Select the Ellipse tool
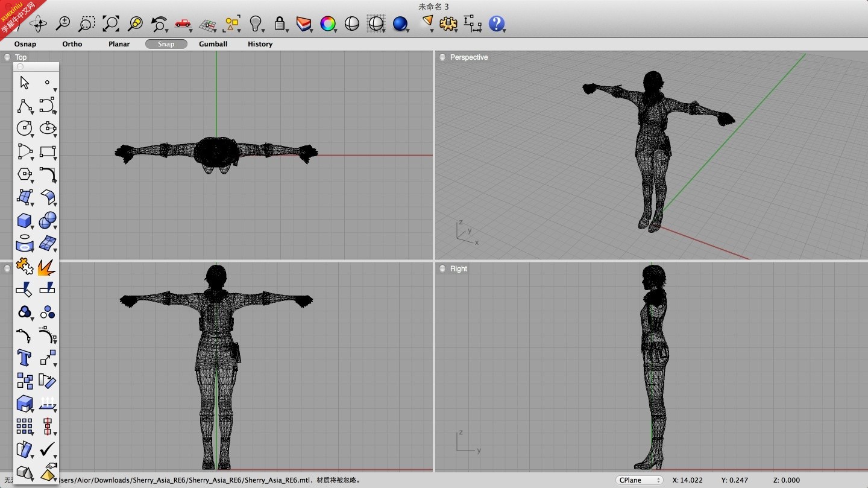Viewport: 868px width, 488px height. click(x=48, y=128)
